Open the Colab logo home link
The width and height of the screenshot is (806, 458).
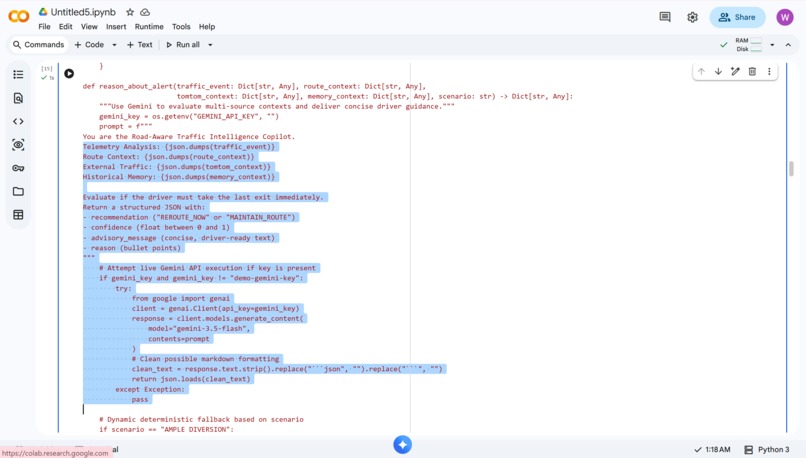pos(19,16)
